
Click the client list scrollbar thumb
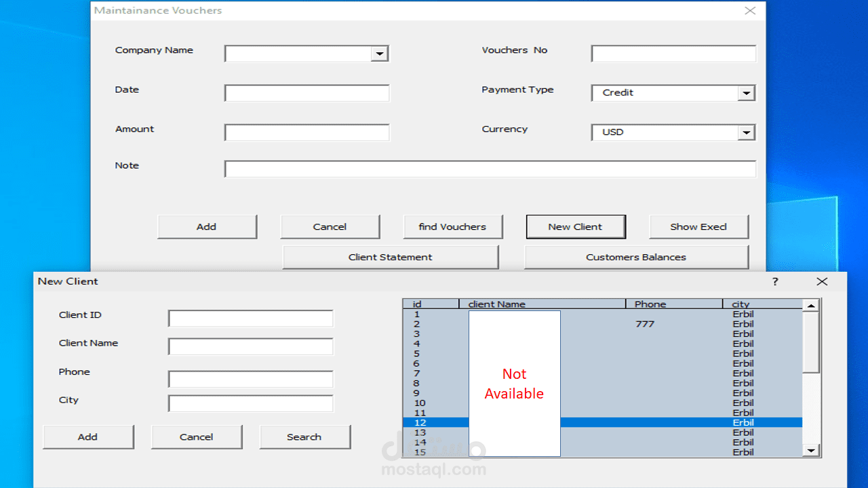tap(811, 342)
